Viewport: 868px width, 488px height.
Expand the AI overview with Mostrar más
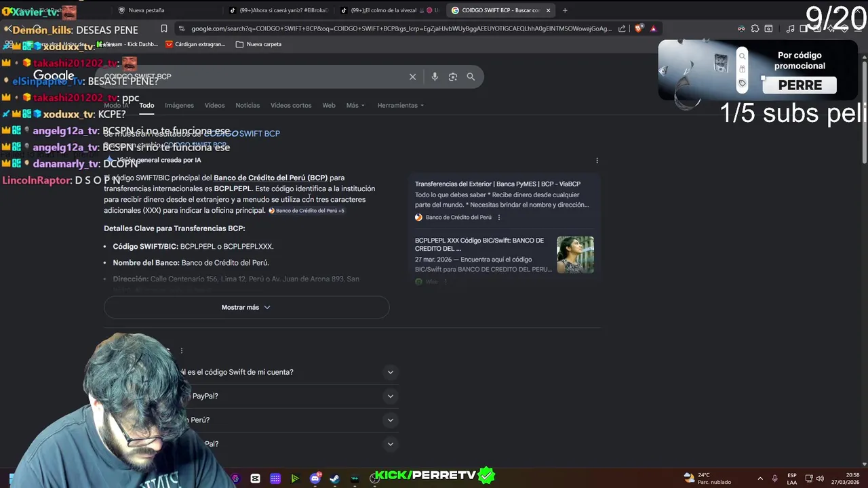pos(246,307)
